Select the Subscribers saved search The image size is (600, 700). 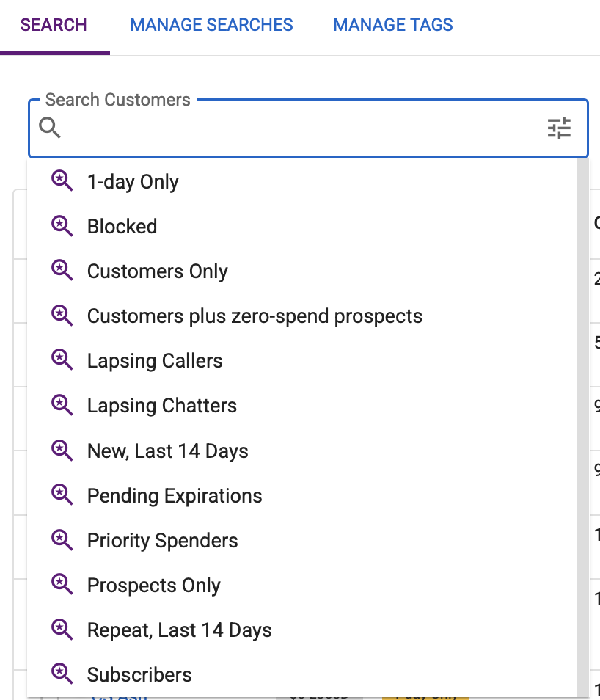tap(302, 675)
